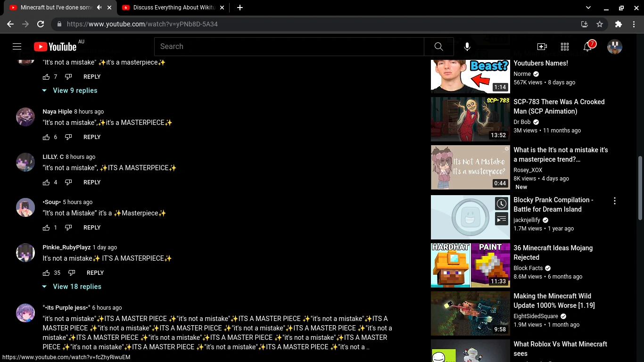Open Youtubers Names video title by Norme
644x362 pixels.
click(541, 63)
